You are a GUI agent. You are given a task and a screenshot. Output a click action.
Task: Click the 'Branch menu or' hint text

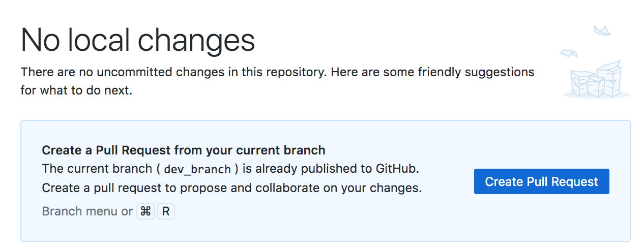coord(86,211)
